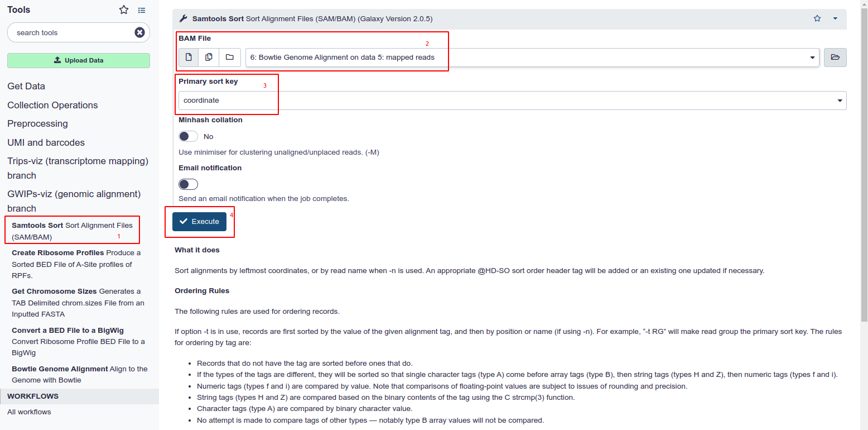Select the multiple datasets icon for BAM File
868x430 pixels.
pyautogui.click(x=209, y=57)
